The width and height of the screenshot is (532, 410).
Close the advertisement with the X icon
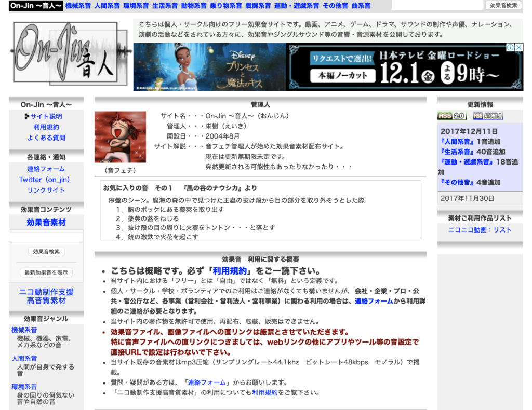point(518,47)
